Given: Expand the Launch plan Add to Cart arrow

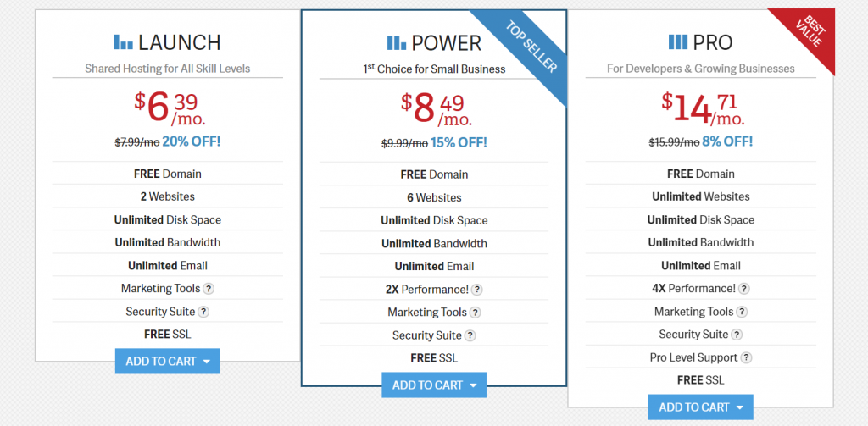Looking at the screenshot, I should pos(207,362).
